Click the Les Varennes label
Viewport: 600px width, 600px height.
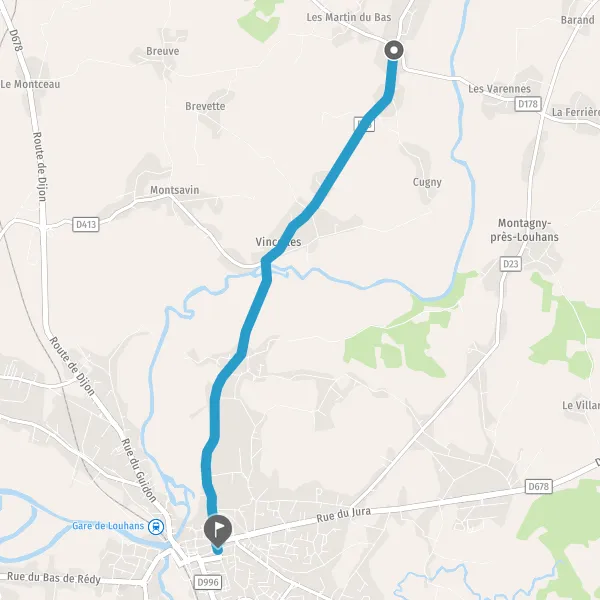pos(499,89)
